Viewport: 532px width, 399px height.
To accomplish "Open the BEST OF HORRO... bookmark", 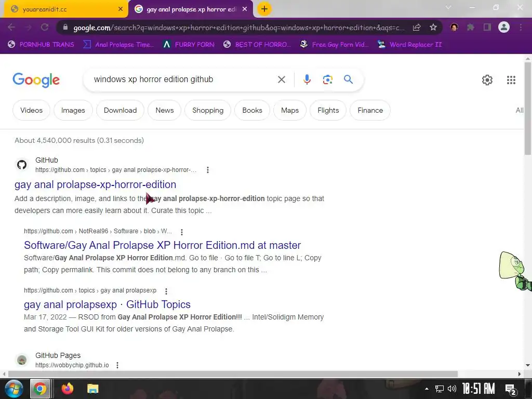I will (257, 45).
